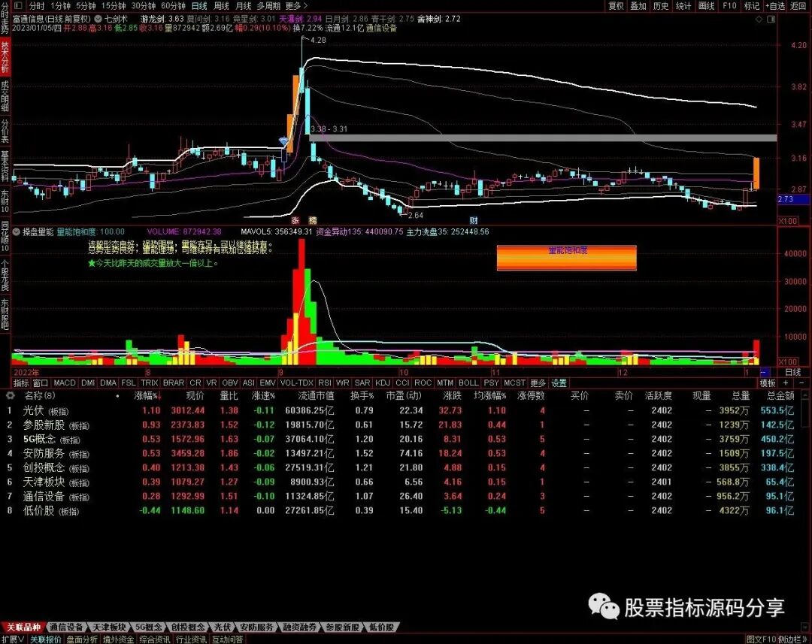Click the blue dashed box beside 日线
Image resolution: width=812 pixels, height=644 pixels.
pyautogui.click(x=765, y=372)
